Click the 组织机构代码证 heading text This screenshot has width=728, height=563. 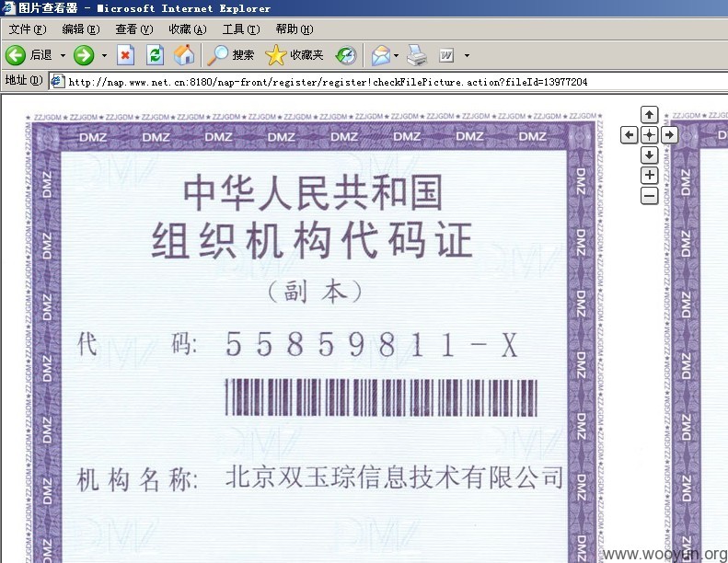point(312,240)
